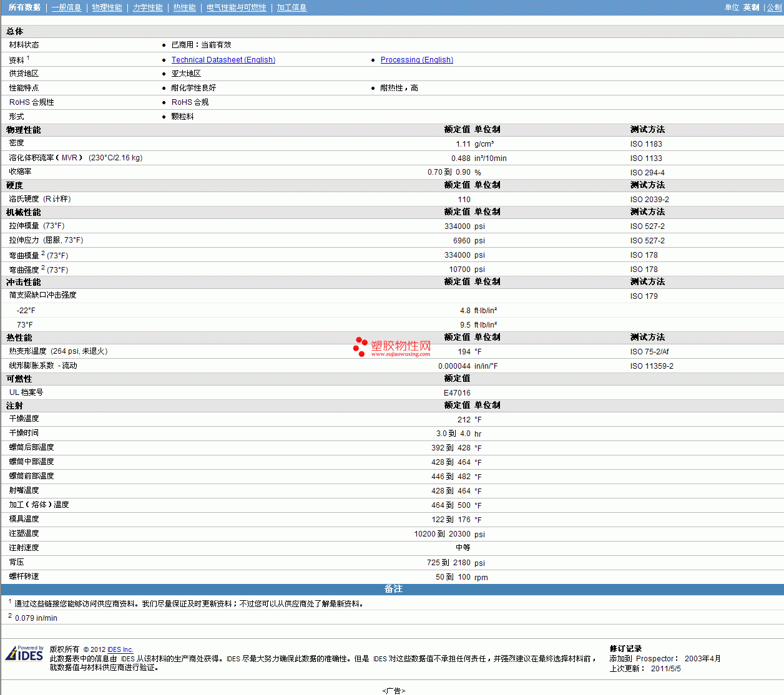Screen dimensions: 784x695
Task: Click the 备注 section header
Action: click(393, 590)
